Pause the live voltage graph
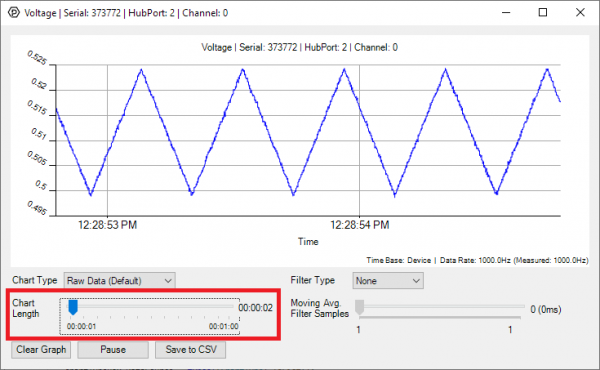Image resolution: width=600 pixels, height=370 pixels. 113,350
